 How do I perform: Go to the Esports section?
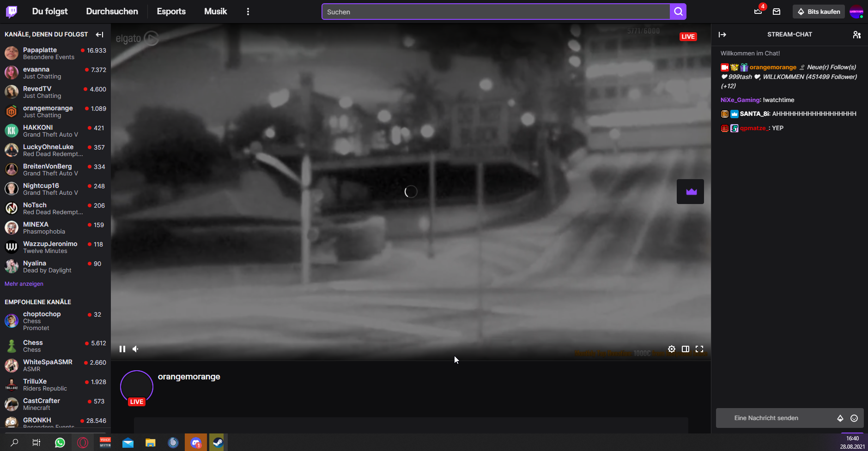(171, 12)
